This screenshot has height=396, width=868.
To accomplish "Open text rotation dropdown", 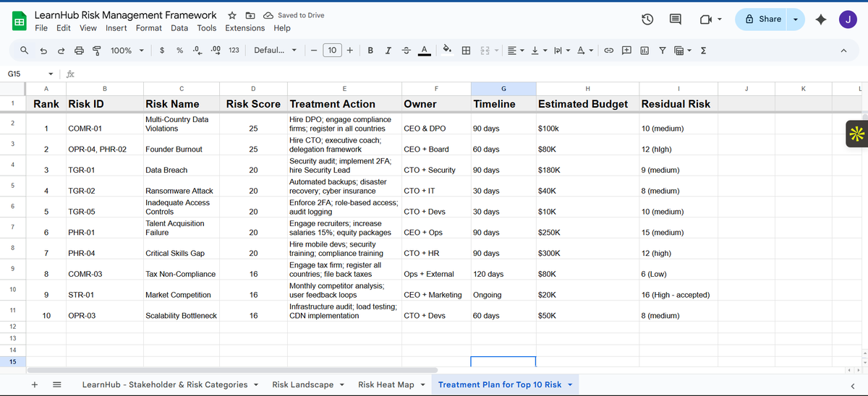I will [585, 51].
